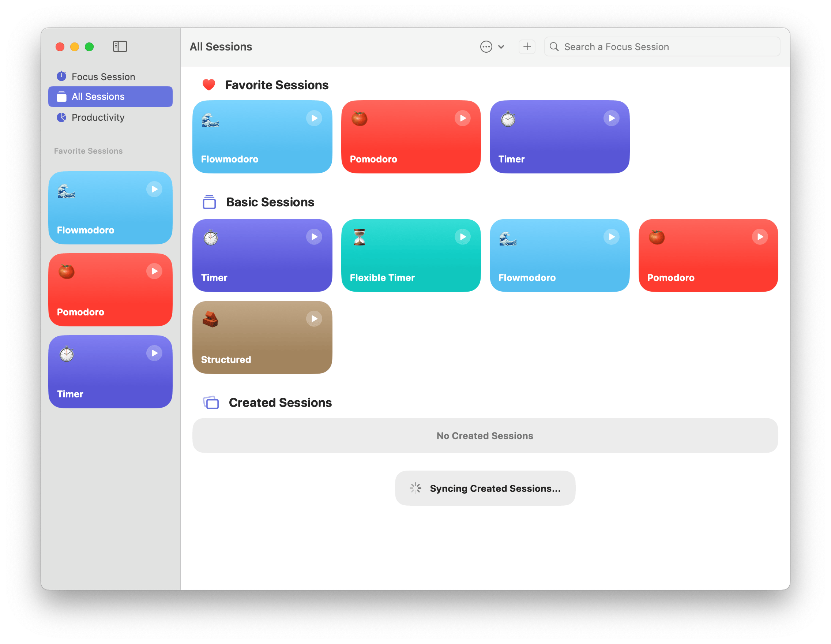Open the overflow menu with ellipsis

point(486,46)
